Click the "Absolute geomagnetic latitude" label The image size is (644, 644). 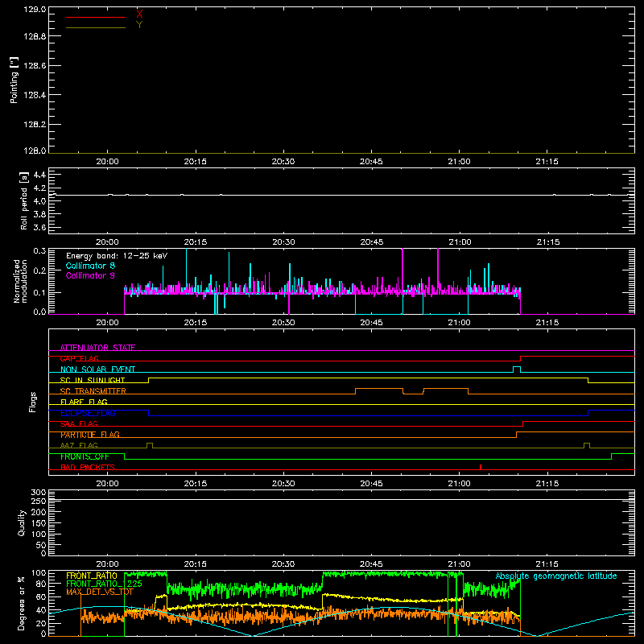coord(556,576)
